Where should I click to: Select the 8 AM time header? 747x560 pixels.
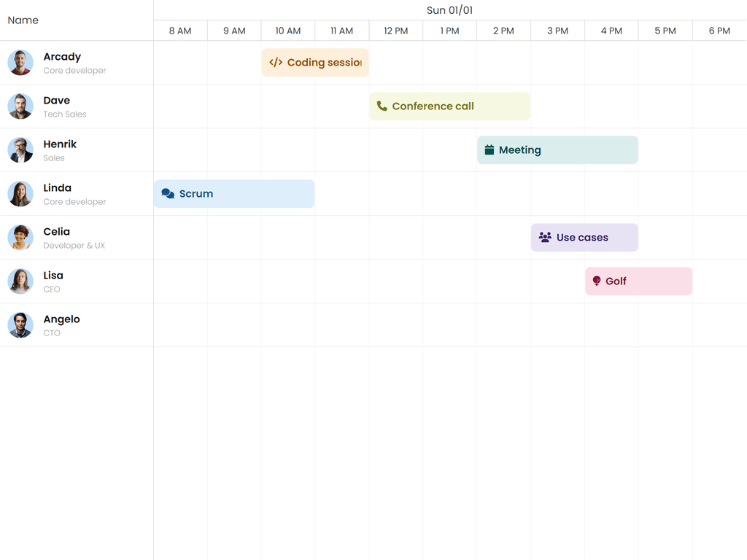180,31
